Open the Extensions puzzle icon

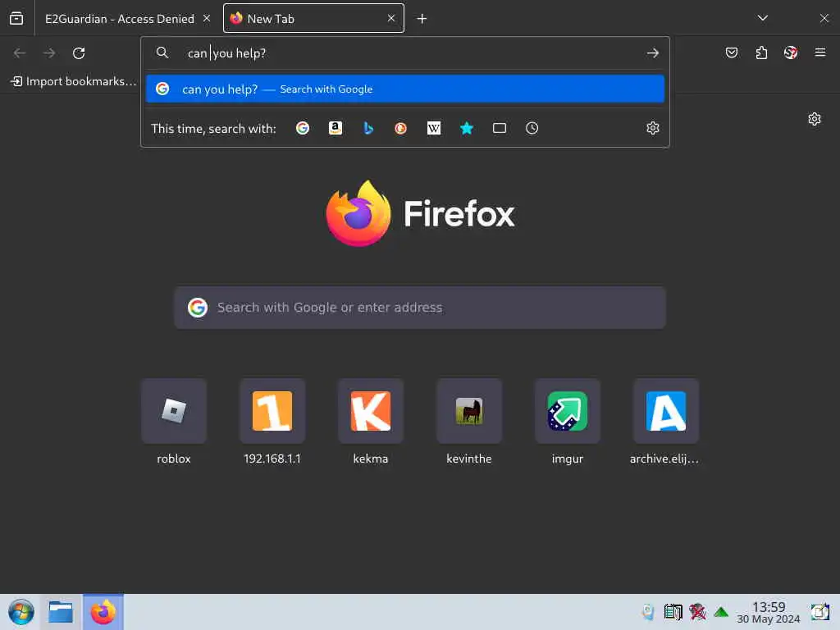pyautogui.click(x=761, y=52)
